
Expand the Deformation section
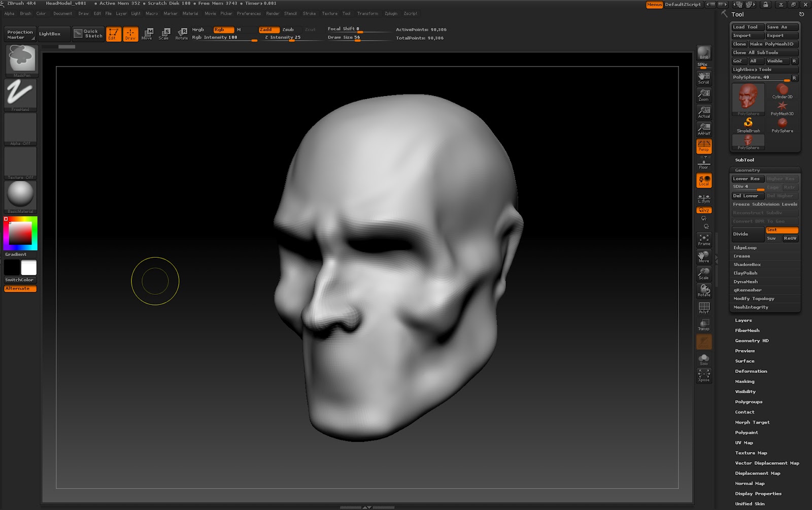[751, 371]
